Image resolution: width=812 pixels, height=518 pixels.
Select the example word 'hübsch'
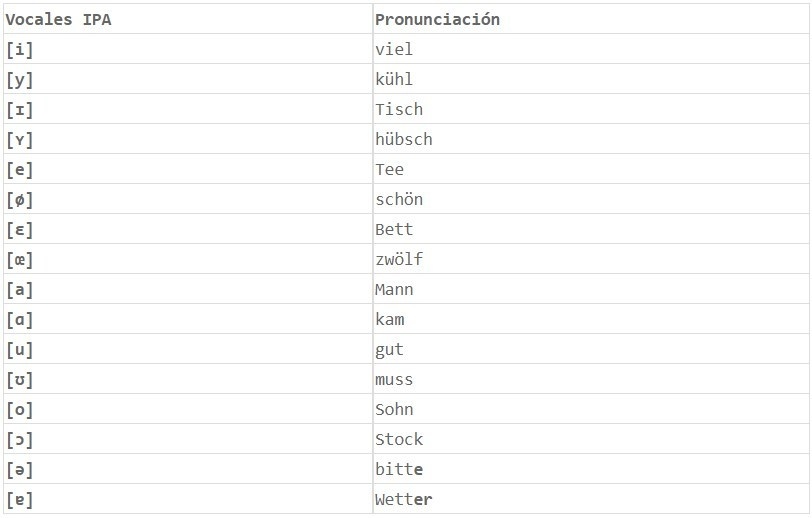coord(404,139)
